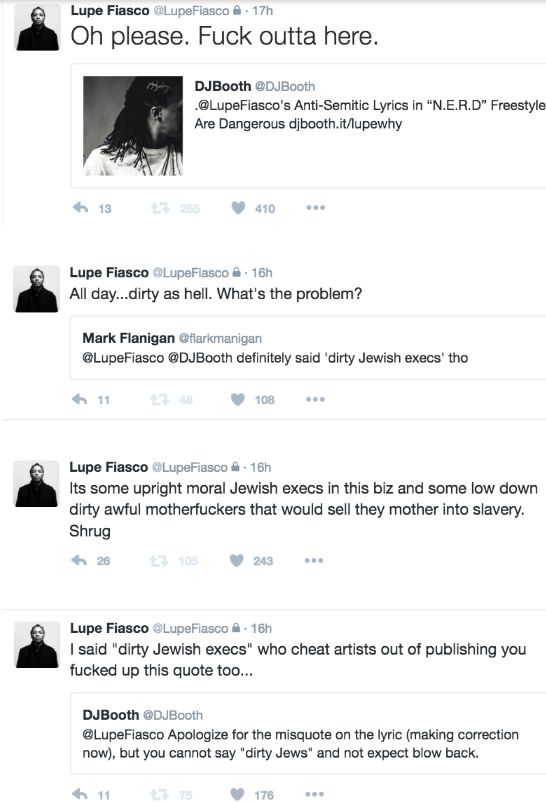Click Lupe Fiasco's avatar on the first tweet
Viewport: 546px width, 802px height.
[x=37, y=28]
